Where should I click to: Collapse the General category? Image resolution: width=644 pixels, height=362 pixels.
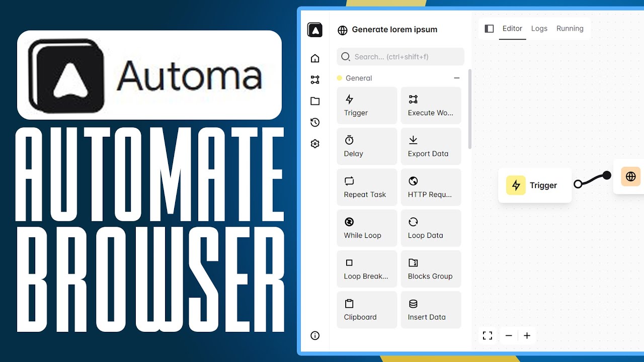pyautogui.click(x=457, y=78)
